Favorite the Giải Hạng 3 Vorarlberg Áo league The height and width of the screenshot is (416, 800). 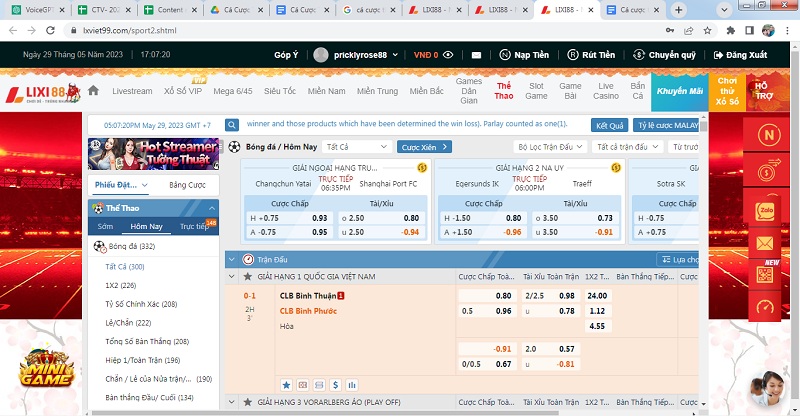[x=248, y=402]
